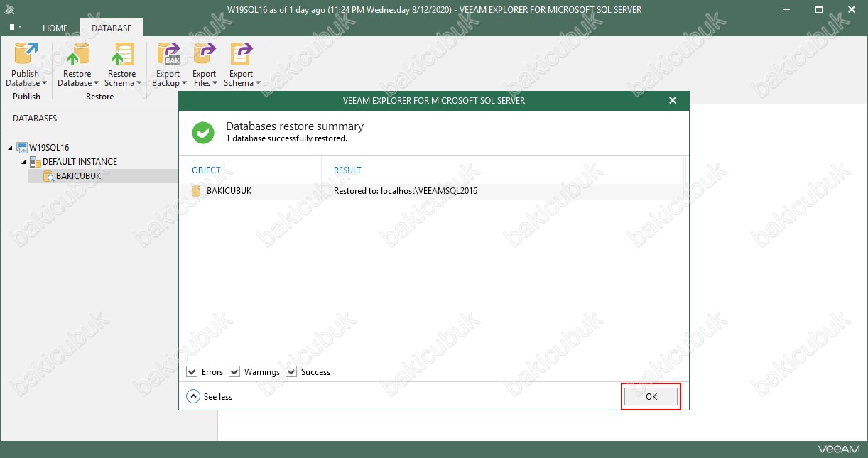This screenshot has width=868, height=458.
Task: Open the Restore Database ribbon menu
Action: coord(77,65)
